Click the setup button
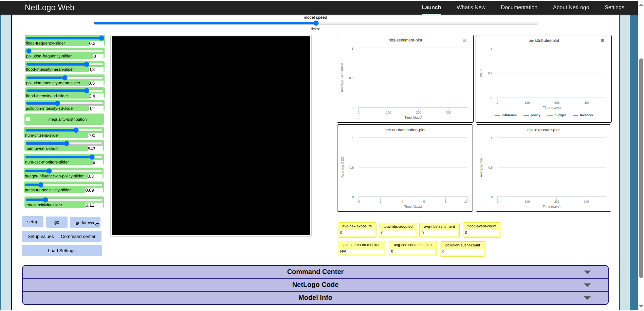The width and height of the screenshot is (644, 311). pos(33,222)
